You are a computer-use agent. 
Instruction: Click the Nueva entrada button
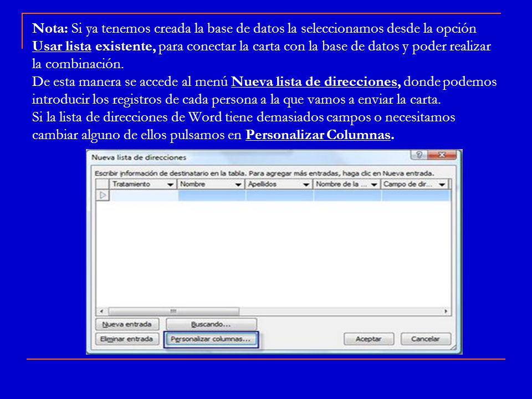click(x=127, y=324)
